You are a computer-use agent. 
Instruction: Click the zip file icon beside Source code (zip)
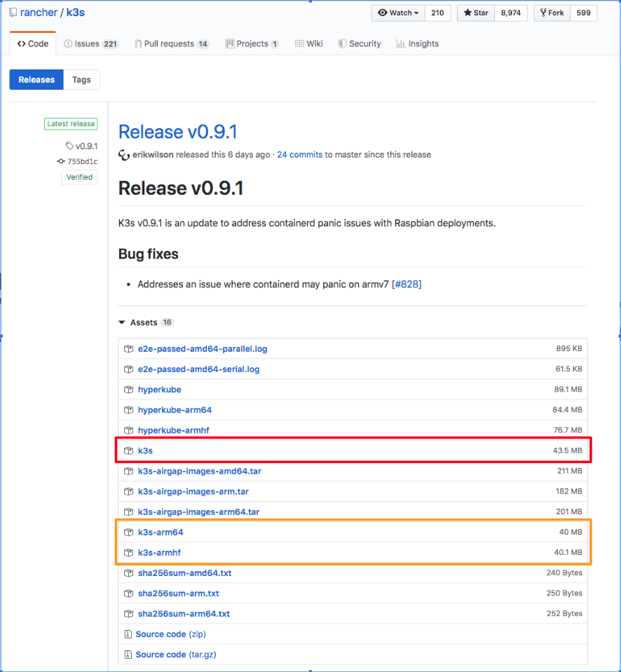(128, 634)
